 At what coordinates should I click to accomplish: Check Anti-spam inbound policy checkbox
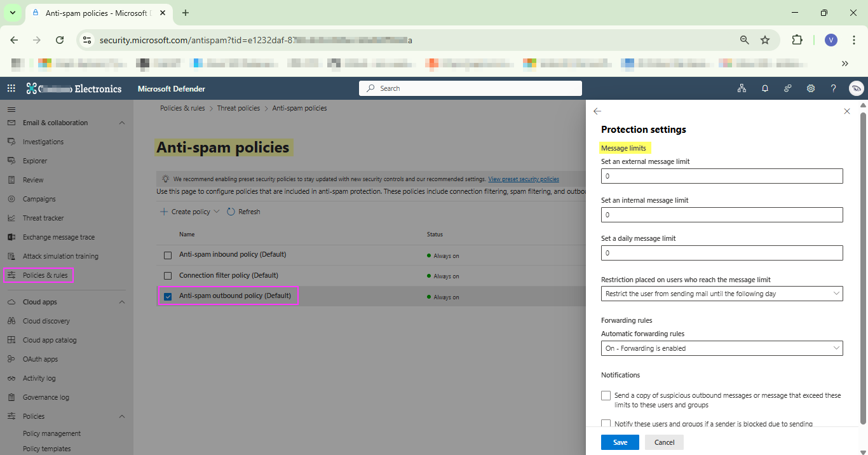coord(168,255)
